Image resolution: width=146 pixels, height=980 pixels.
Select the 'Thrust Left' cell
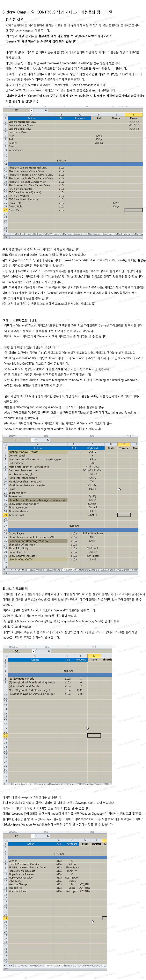[x=31, y=203]
